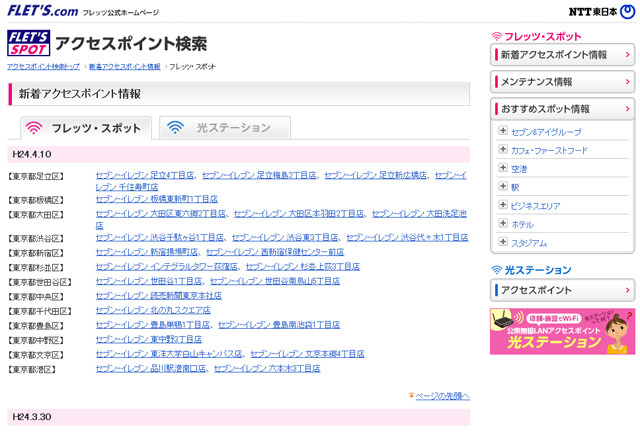Open セブン-イレブン 世田谷1丁目店 link
640x432 pixels.
coord(149,281)
